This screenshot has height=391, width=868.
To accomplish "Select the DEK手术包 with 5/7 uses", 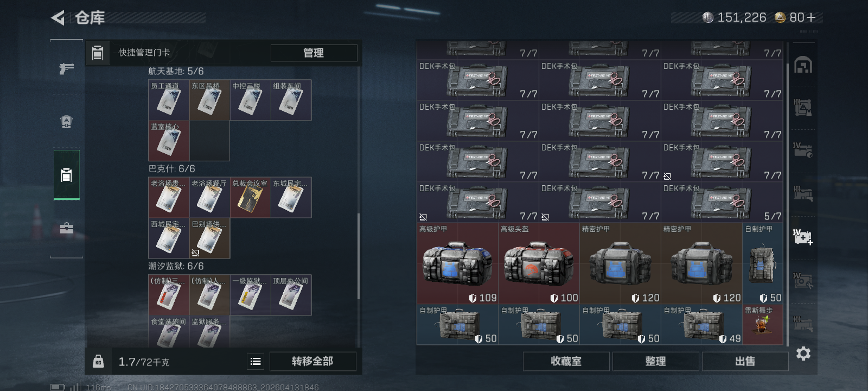I will tap(722, 202).
